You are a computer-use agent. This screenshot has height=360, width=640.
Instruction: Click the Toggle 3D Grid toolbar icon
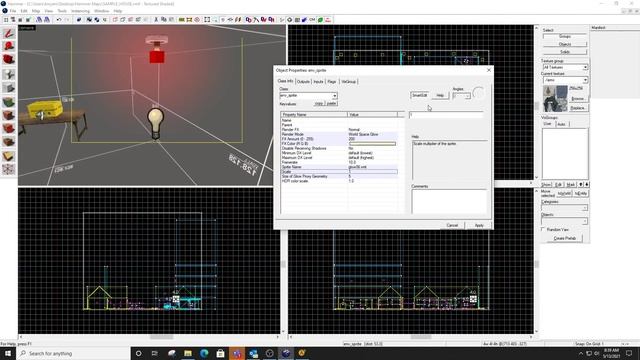tap(13, 20)
